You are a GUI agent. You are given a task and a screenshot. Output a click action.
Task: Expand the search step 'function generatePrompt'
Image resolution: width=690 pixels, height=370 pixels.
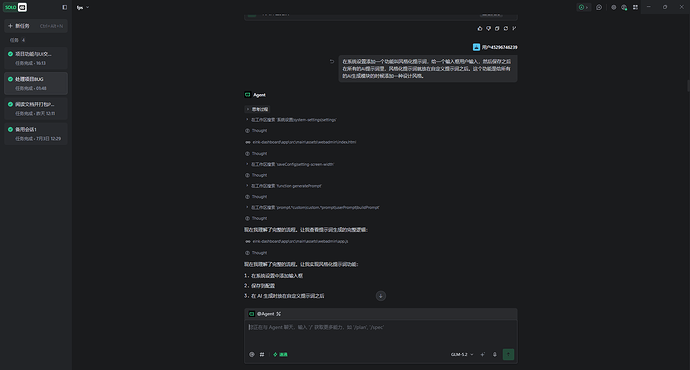click(x=283, y=186)
